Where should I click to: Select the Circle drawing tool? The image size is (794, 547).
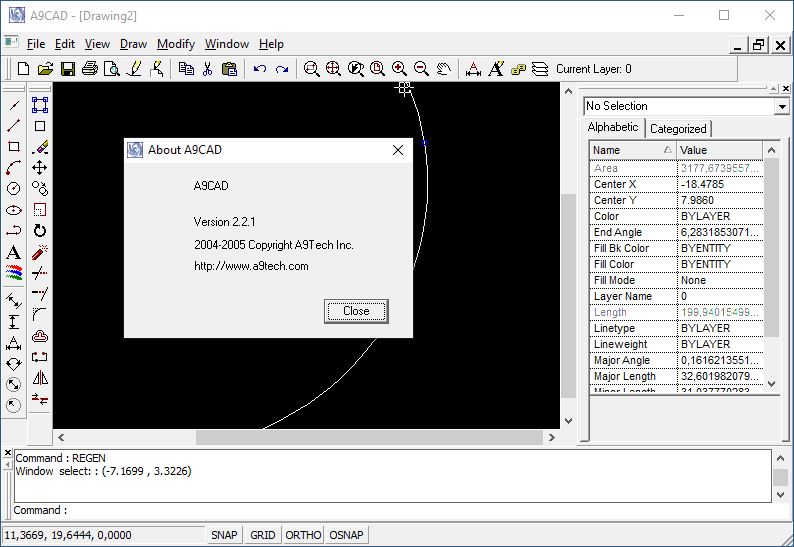pyautogui.click(x=14, y=188)
